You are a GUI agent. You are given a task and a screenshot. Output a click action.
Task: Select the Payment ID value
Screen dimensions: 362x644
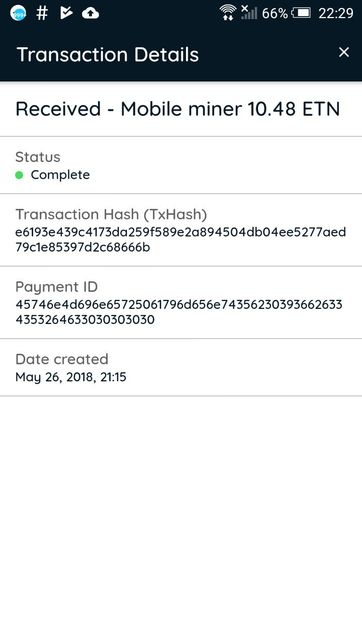[x=178, y=312]
